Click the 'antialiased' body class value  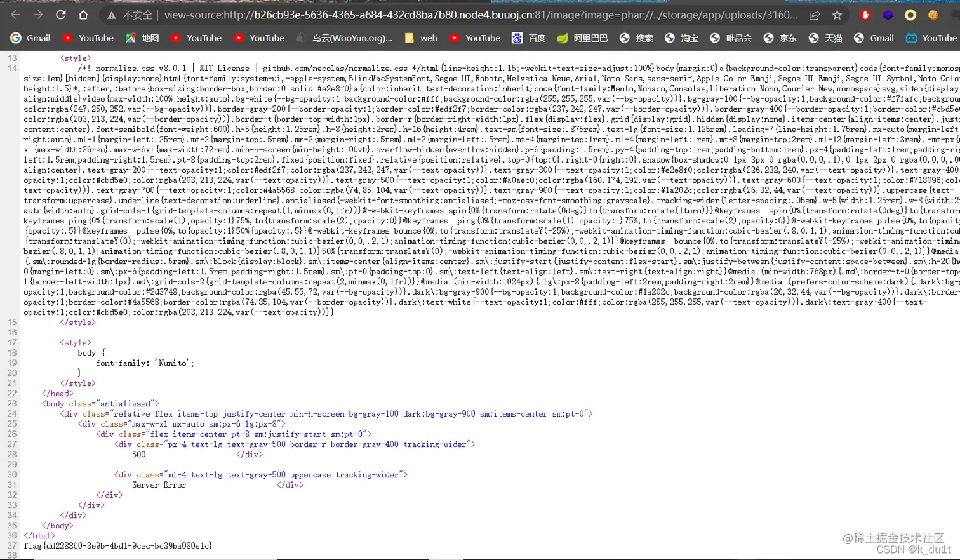pos(125,403)
